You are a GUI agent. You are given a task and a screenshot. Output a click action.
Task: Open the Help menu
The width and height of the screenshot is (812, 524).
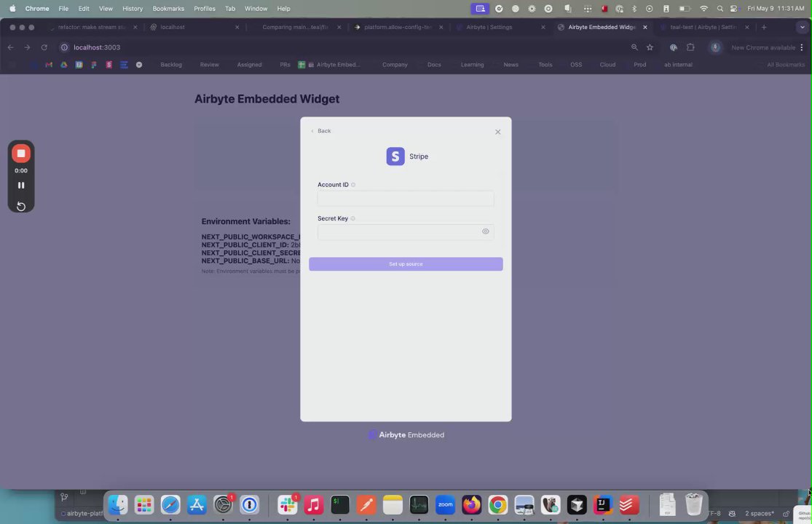[x=283, y=8]
